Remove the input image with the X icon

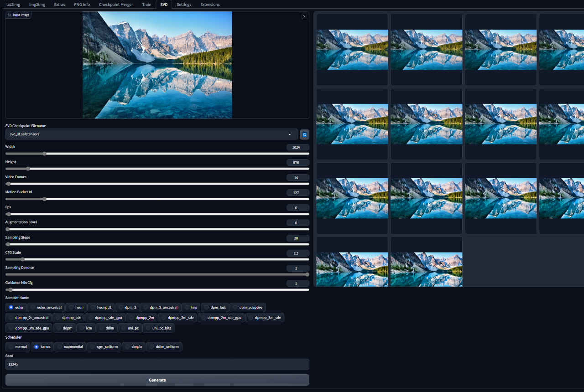click(304, 16)
